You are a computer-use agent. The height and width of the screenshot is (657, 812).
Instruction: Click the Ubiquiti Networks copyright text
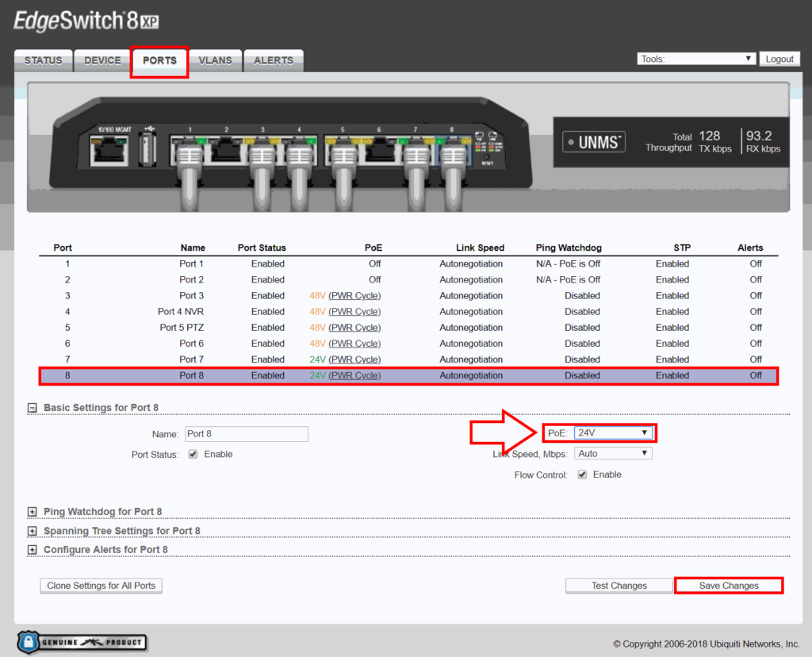707,644
